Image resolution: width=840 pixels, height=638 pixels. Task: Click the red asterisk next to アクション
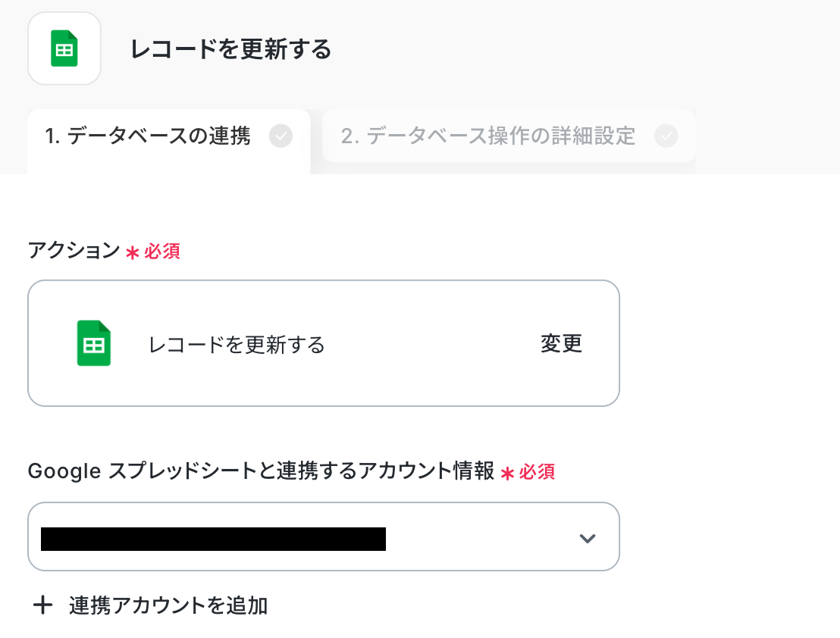point(133,252)
